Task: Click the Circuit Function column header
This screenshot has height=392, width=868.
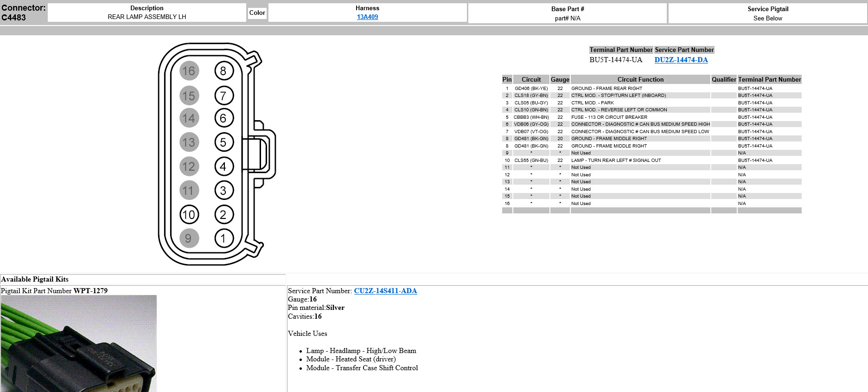Action: point(640,79)
